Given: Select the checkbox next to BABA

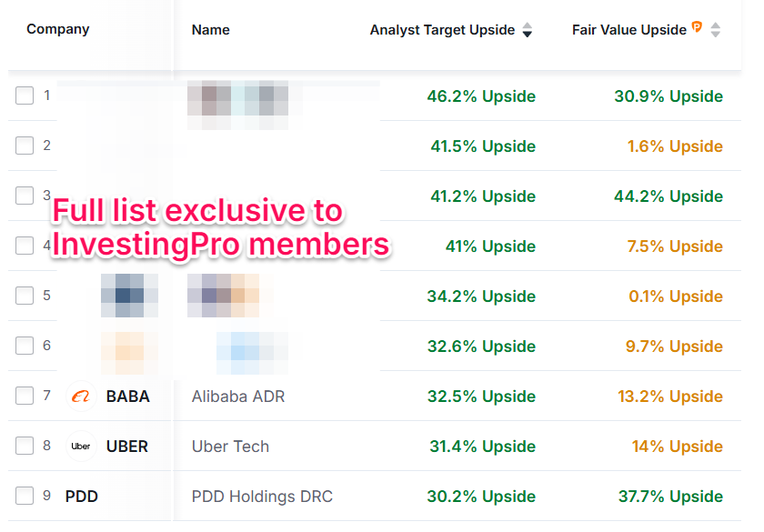Looking at the screenshot, I should coord(24,395).
